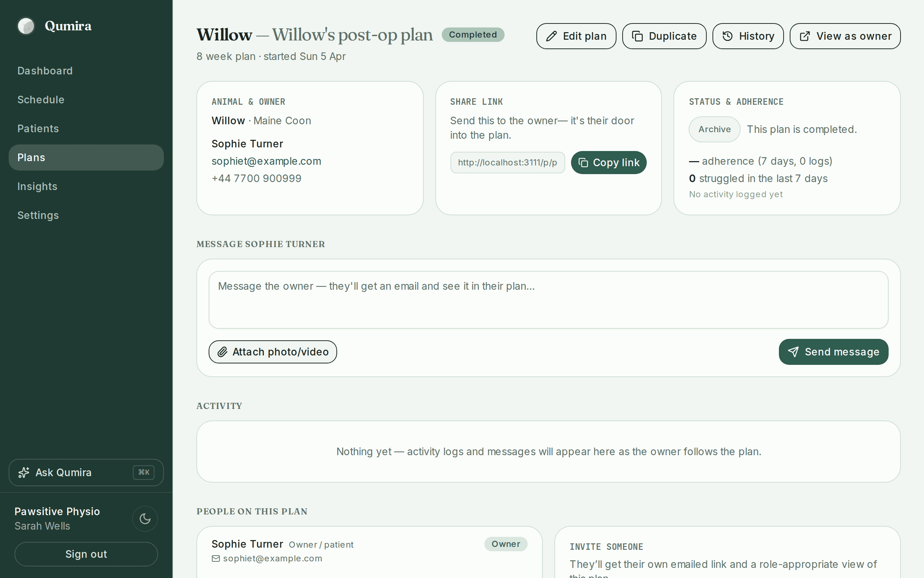924x578 pixels.
Task: Click the adherence (7 days, 0 logs) line
Action: [760, 161]
